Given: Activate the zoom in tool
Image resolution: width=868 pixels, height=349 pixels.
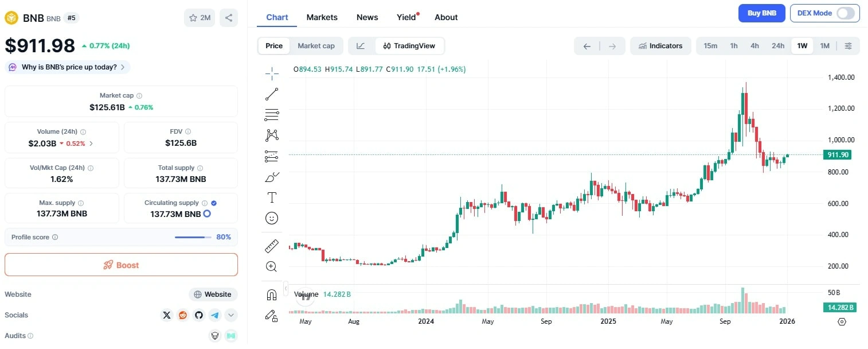Looking at the screenshot, I should pyautogui.click(x=272, y=266).
